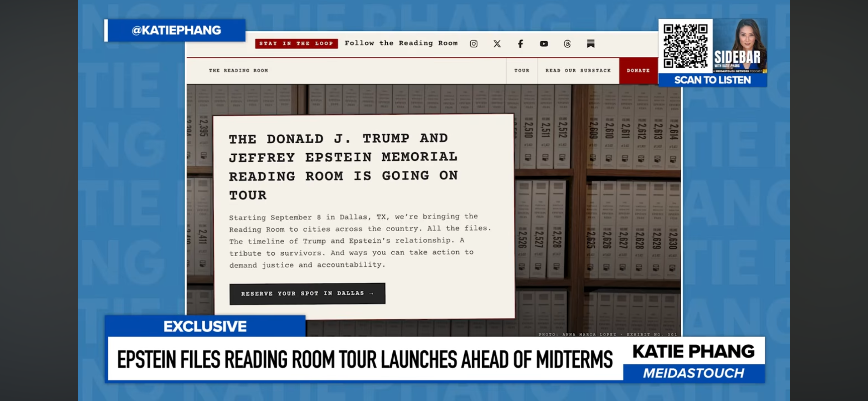The height and width of the screenshot is (401, 868).
Task: Go to the TOUR menu item
Action: coord(522,71)
